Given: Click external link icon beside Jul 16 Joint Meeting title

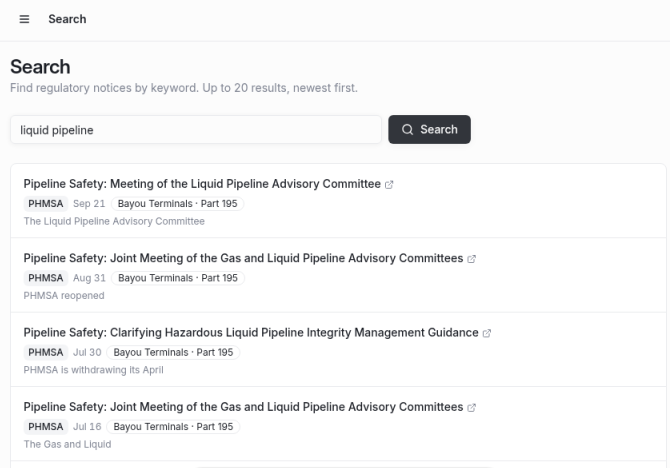Looking at the screenshot, I should coord(471,408).
